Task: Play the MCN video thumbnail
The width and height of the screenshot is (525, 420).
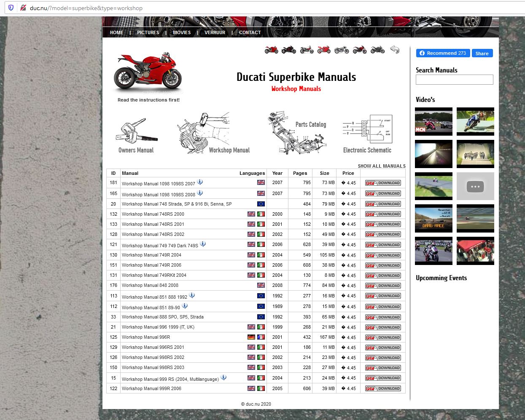Action: pyautogui.click(x=433, y=121)
